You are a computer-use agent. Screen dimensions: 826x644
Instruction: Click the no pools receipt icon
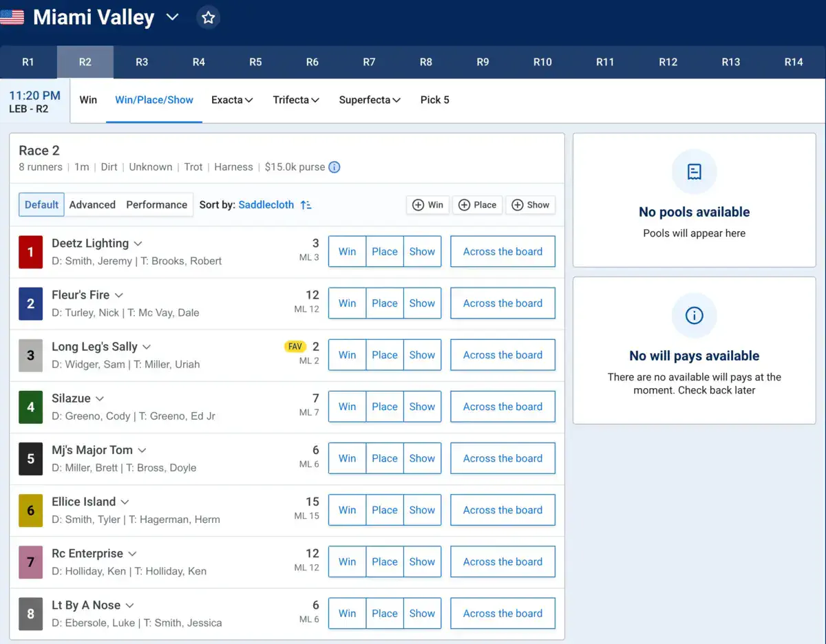click(x=694, y=171)
